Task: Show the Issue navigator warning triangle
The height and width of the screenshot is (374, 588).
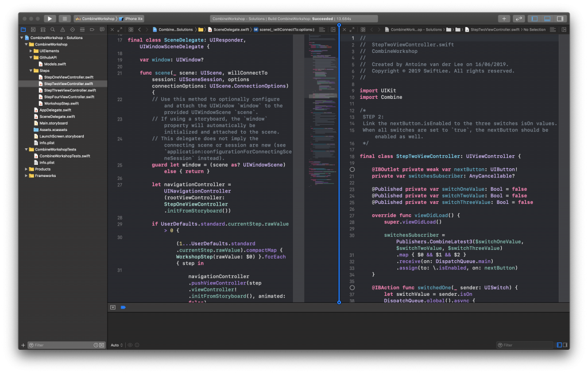Action: pyautogui.click(x=62, y=29)
